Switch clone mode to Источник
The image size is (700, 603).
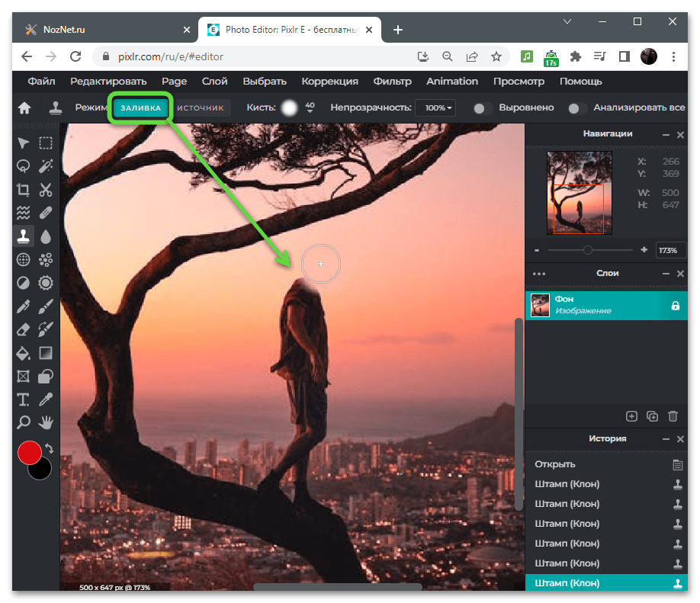tap(201, 108)
